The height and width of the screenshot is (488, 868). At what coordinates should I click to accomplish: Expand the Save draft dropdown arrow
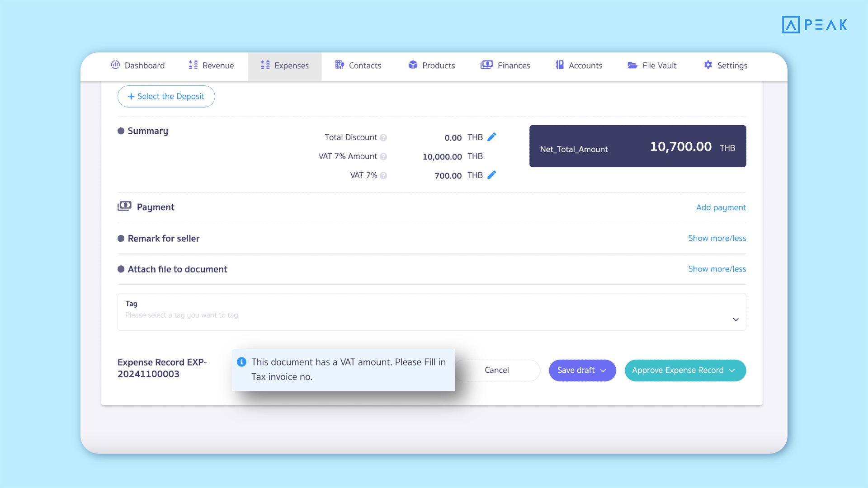tap(604, 370)
